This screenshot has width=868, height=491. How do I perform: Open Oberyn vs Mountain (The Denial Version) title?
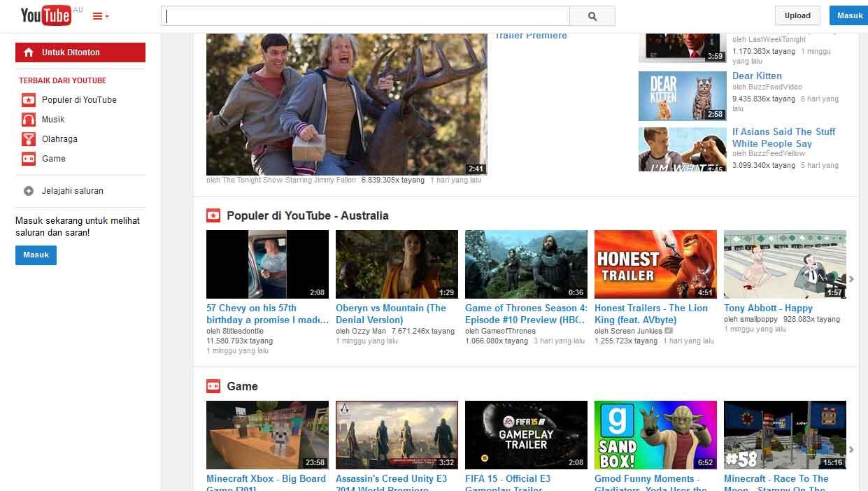click(391, 314)
